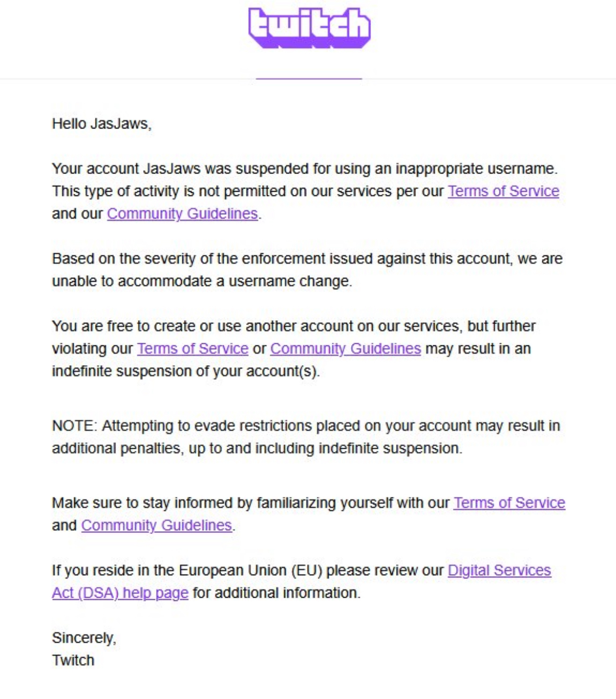This screenshot has height=699, width=616.
Task: Click the 'unable to accommodate a username change' line
Action: coord(202,281)
